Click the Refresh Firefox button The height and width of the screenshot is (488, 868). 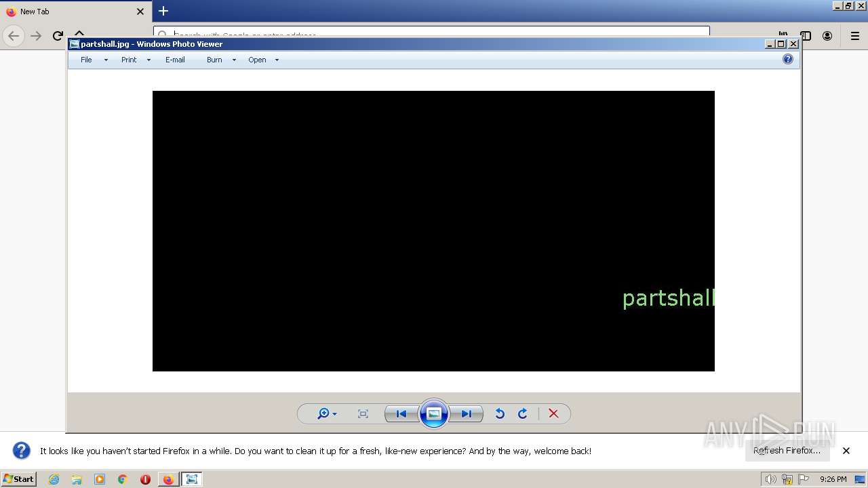click(787, 451)
